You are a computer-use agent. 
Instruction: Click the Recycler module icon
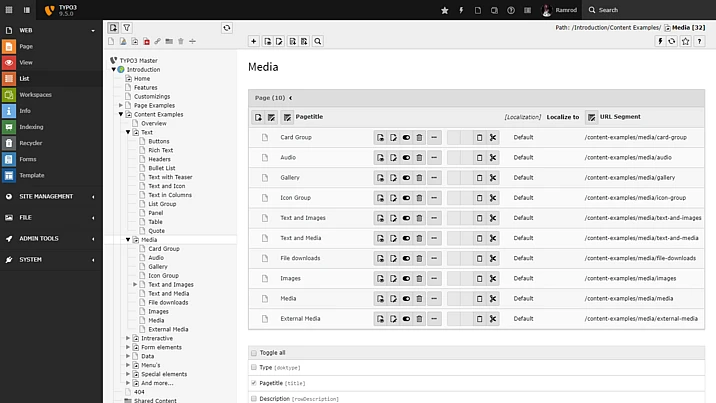tap(9, 143)
